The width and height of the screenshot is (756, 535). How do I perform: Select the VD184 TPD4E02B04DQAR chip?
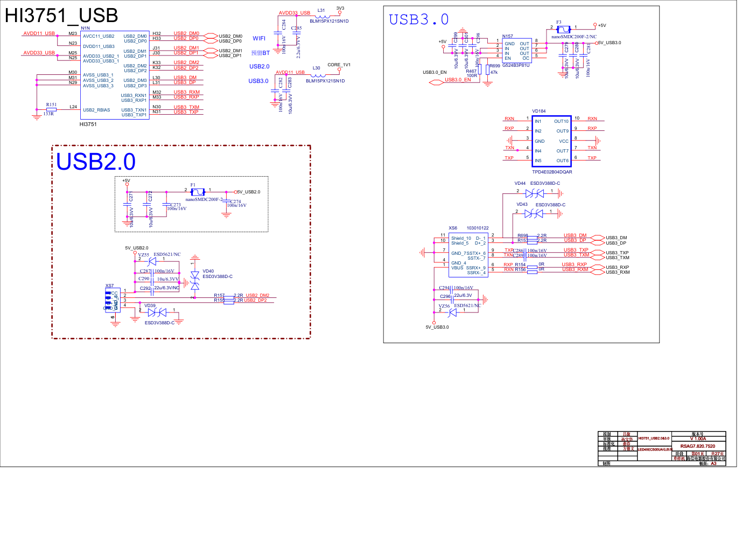[x=551, y=141]
